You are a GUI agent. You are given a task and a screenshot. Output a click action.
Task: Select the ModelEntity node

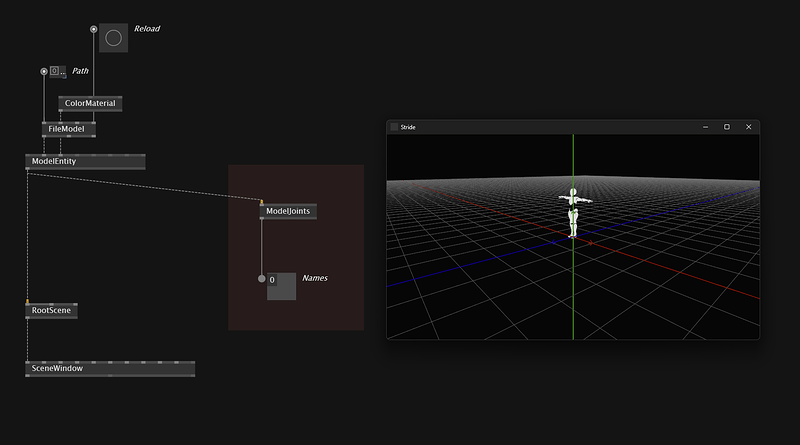(x=85, y=161)
